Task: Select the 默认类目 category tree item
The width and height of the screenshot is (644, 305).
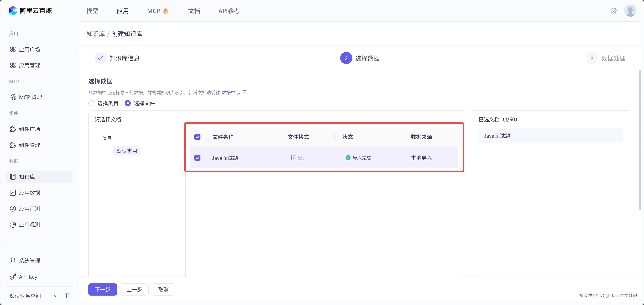Action: tap(127, 151)
